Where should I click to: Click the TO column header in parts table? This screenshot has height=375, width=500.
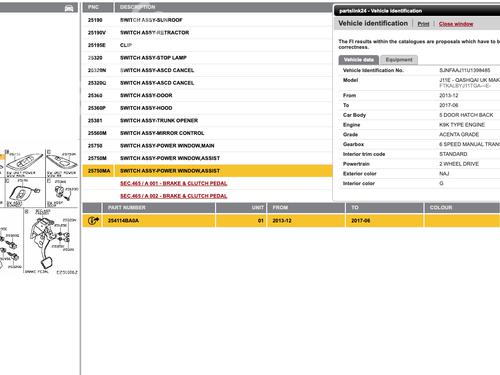[385, 208]
